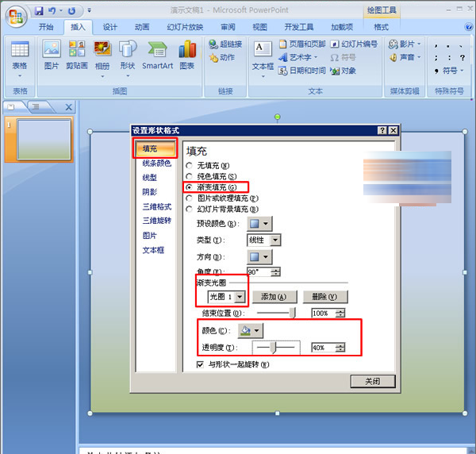
Task: Switch to the Slide Show (幻灯片放映) tab
Action: 185,27
